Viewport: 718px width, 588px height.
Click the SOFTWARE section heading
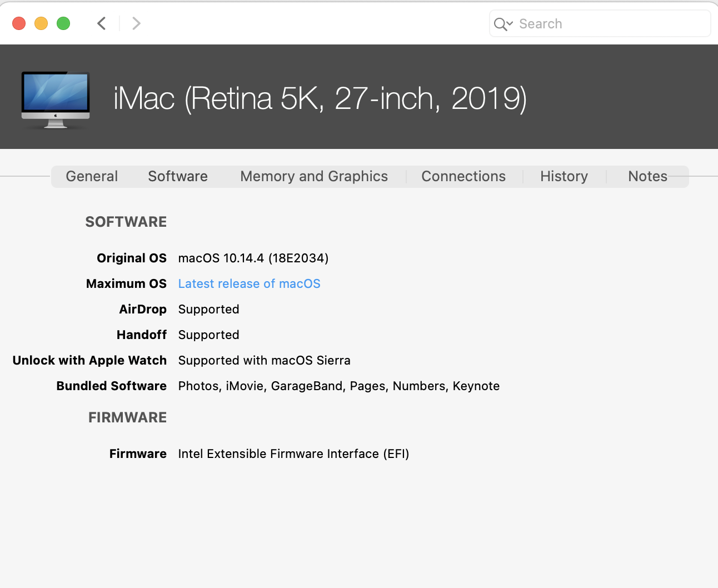click(x=126, y=222)
